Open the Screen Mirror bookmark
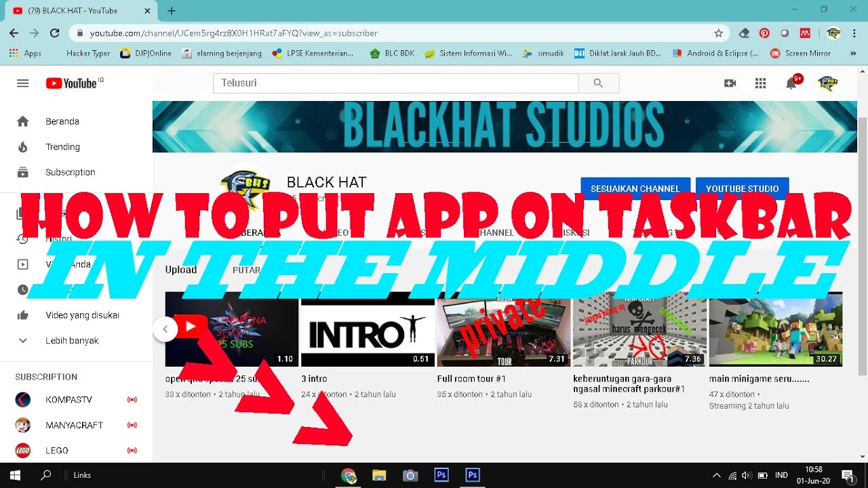868x488 pixels. 800,53
